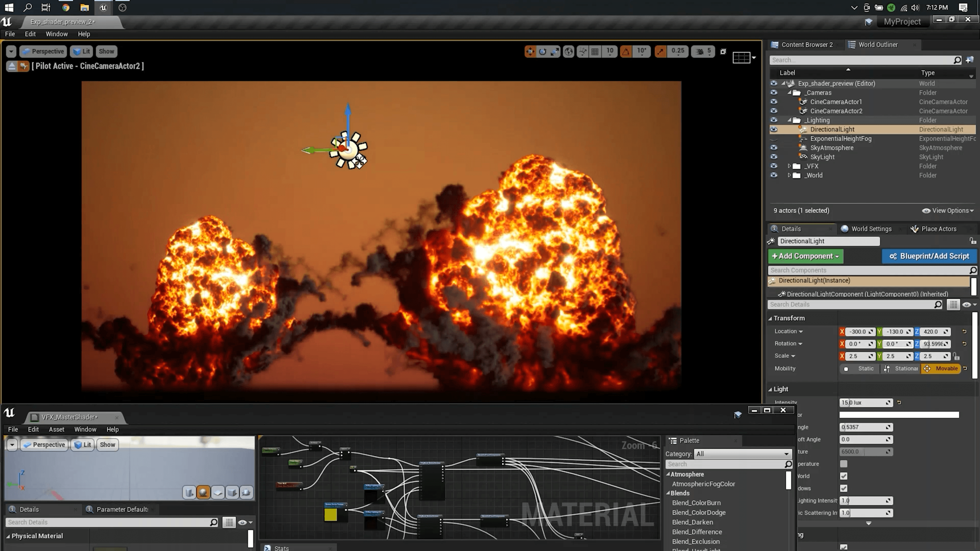
Task: Click Blueprint/Add Script button
Action: point(929,256)
